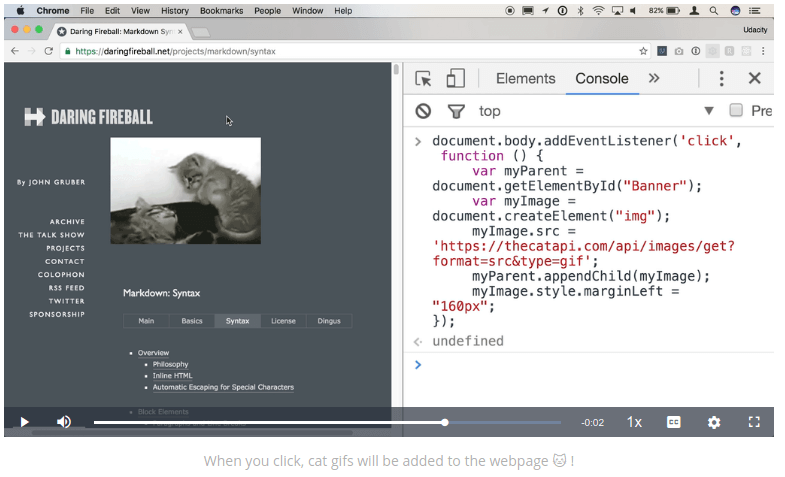Viewport: 785px width, 477px height.
Task: Follow the Inline HTML link
Action: pyautogui.click(x=172, y=376)
